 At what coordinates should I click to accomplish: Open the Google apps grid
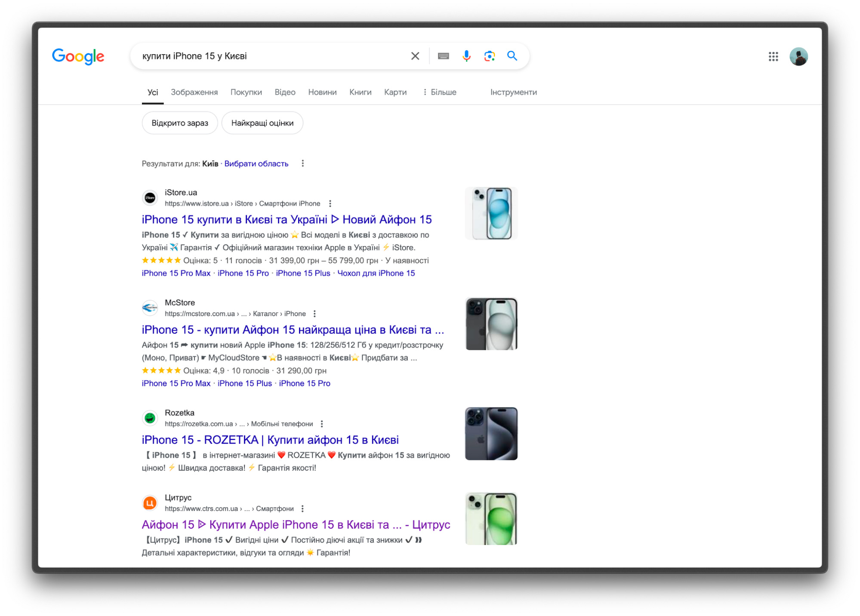773,56
